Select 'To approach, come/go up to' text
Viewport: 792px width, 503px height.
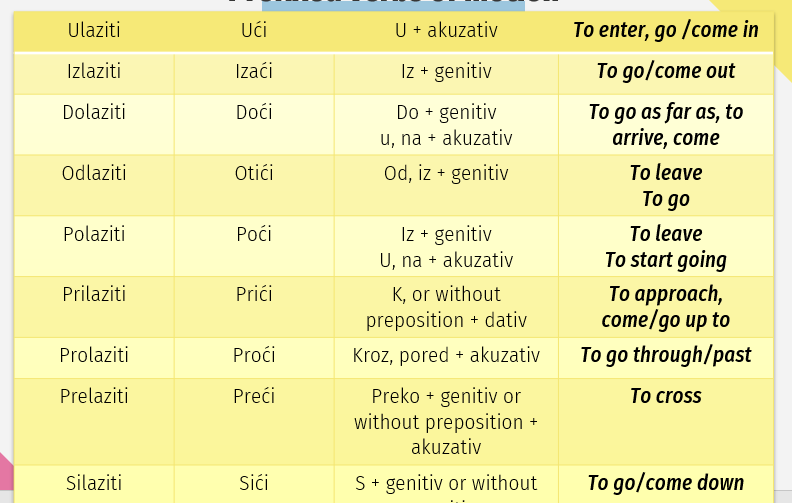(666, 307)
